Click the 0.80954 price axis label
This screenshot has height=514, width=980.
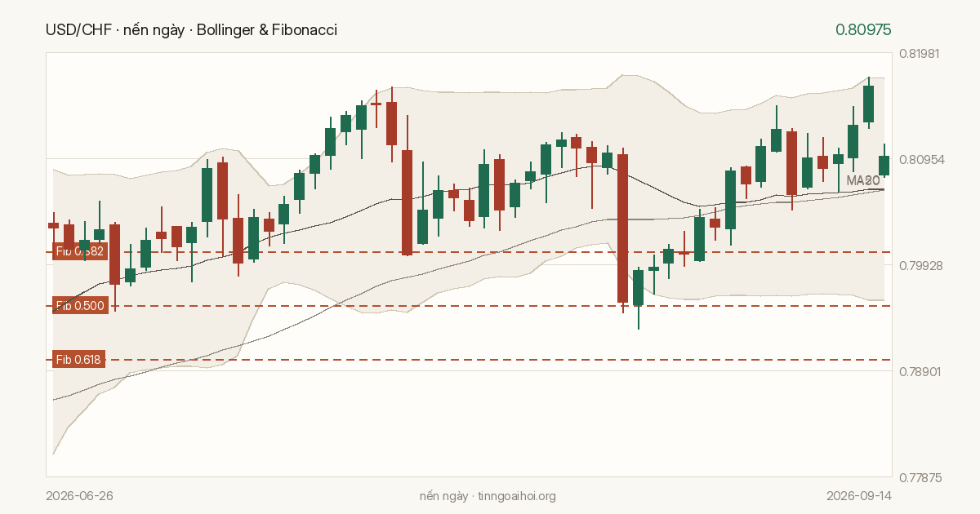click(920, 159)
